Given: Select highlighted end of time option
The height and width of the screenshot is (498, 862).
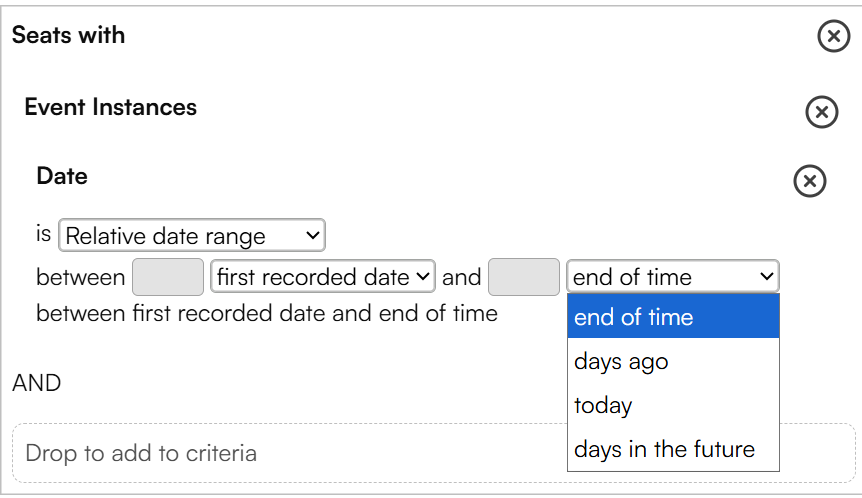Looking at the screenshot, I should 673,317.
